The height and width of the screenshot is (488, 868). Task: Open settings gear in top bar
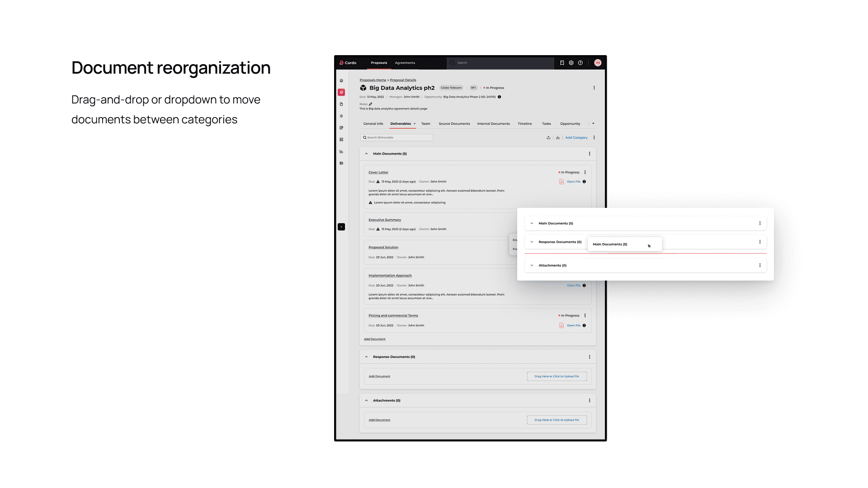click(x=571, y=63)
